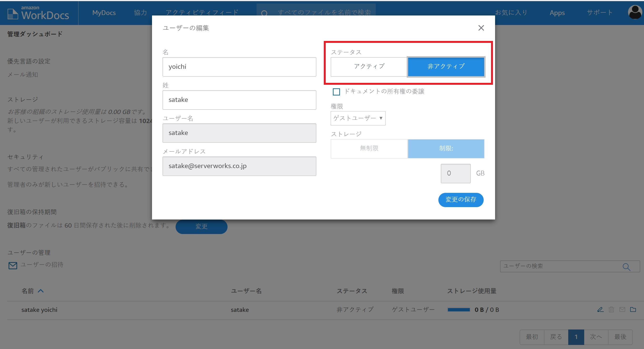Click the mail icon in satake yoichi row
This screenshot has height=349, width=644.
pyautogui.click(x=622, y=309)
